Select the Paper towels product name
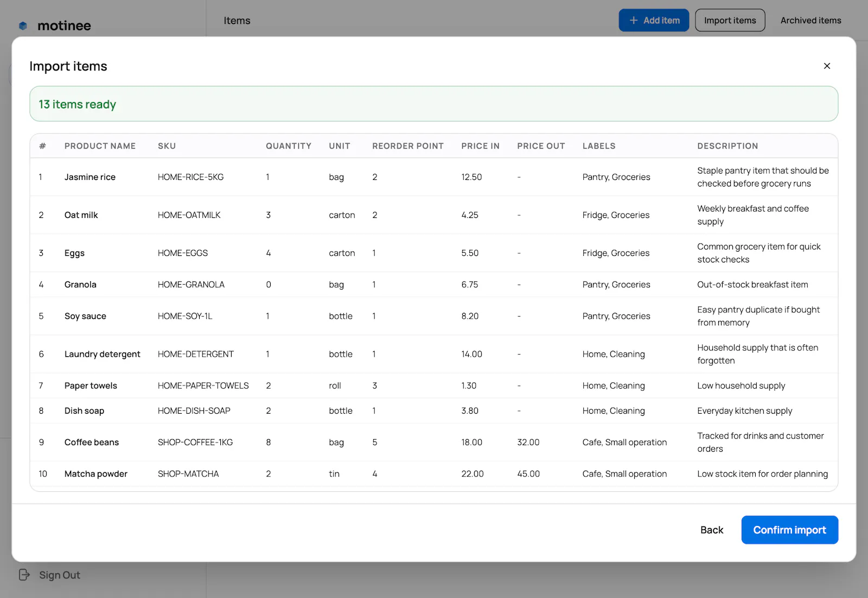Viewport: 868px width, 598px height. click(x=91, y=385)
